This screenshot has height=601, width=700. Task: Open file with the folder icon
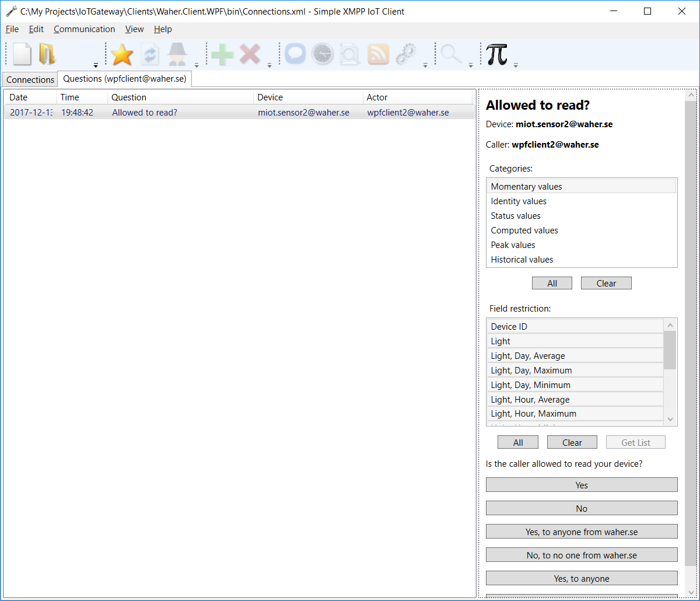point(47,54)
